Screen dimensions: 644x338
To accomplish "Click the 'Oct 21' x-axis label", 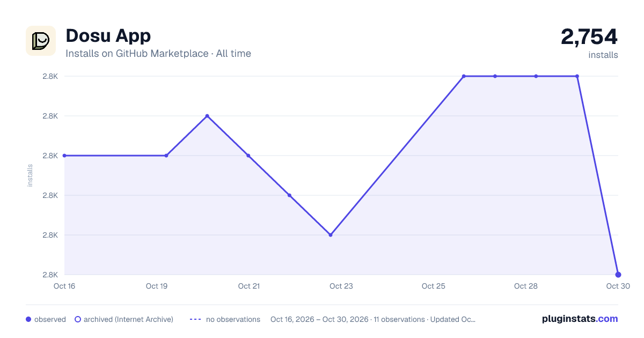I will coord(249,286).
